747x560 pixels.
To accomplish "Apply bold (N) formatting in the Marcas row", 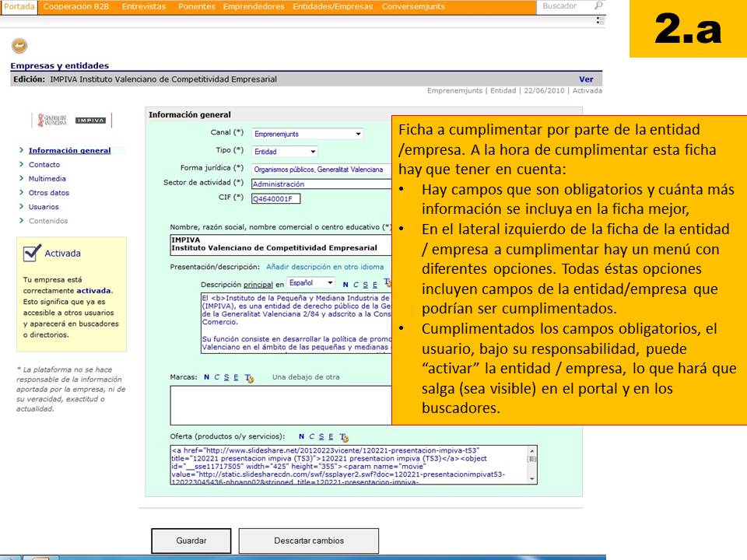I will 206,378.
